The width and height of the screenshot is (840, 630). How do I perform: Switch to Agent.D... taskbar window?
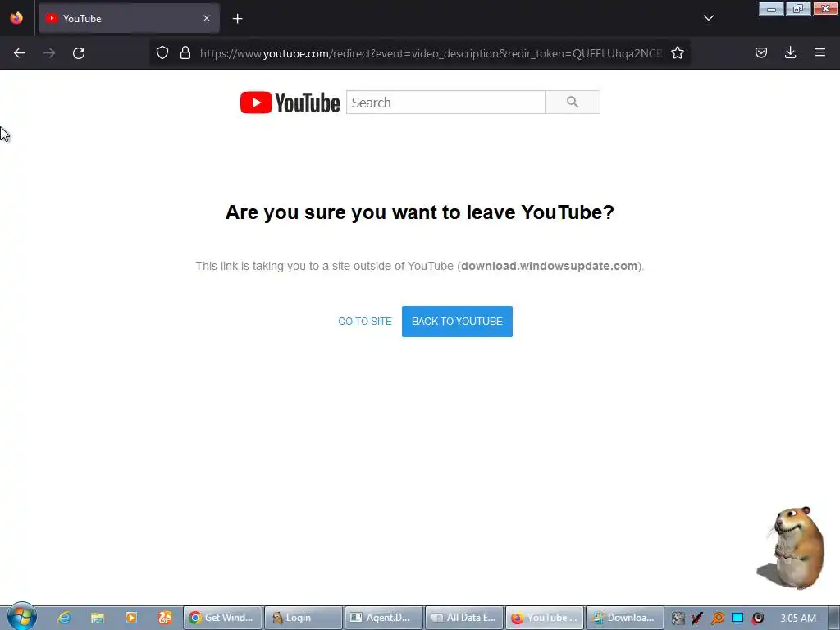click(x=384, y=618)
